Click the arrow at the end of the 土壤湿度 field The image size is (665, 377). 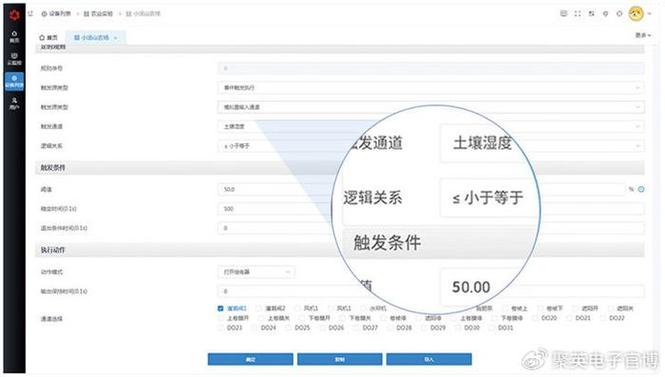point(637,126)
